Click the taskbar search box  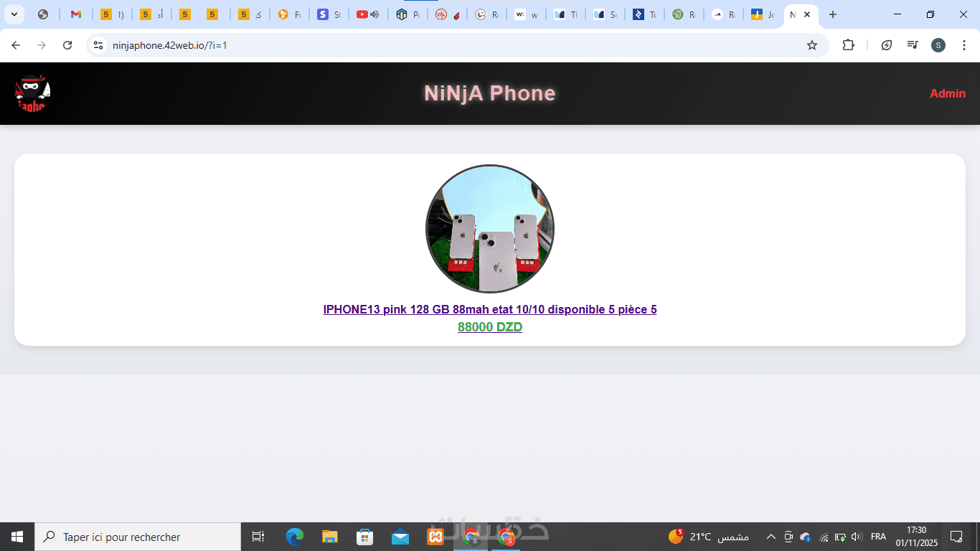coord(138,537)
